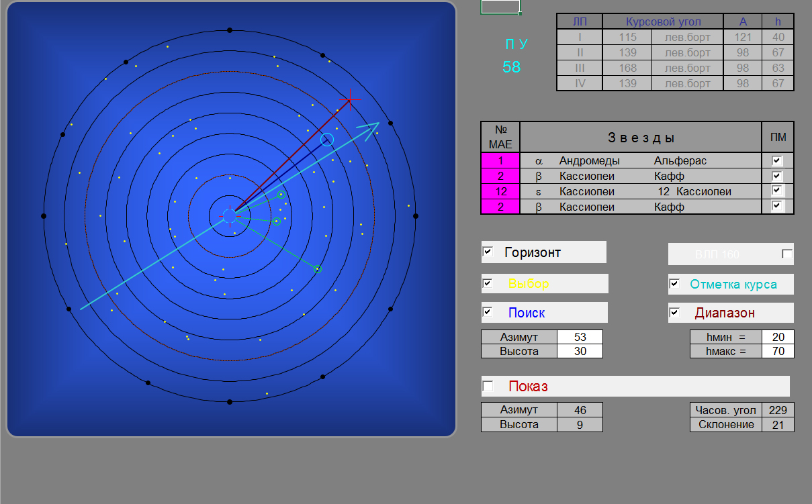Select the Поиск Азимут field showing 53
This screenshot has width=812, height=504.
click(580, 337)
